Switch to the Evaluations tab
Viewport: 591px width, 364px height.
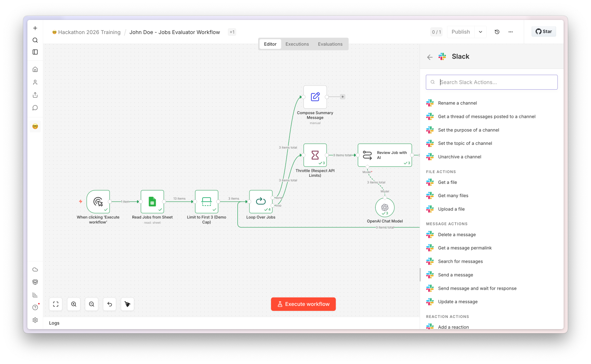[x=330, y=44]
